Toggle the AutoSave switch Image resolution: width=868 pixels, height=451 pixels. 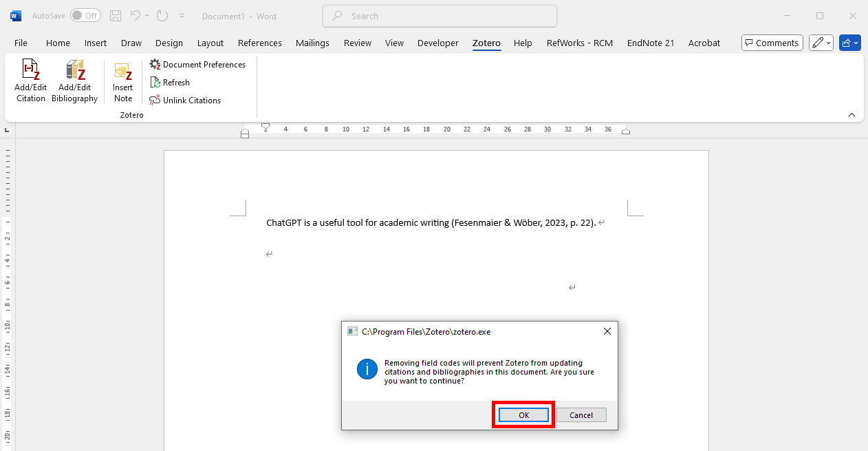click(85, 16)
